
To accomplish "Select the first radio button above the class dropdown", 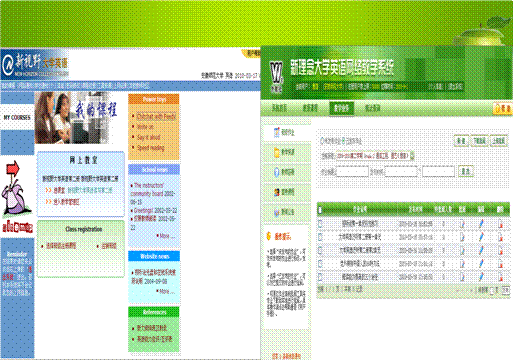I will (x=323, y=141).
